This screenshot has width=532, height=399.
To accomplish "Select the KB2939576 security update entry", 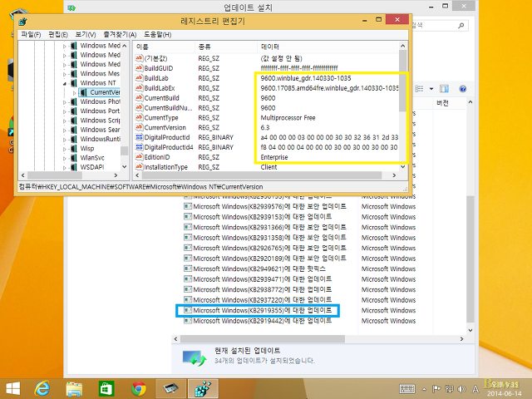I will [265, 206].
